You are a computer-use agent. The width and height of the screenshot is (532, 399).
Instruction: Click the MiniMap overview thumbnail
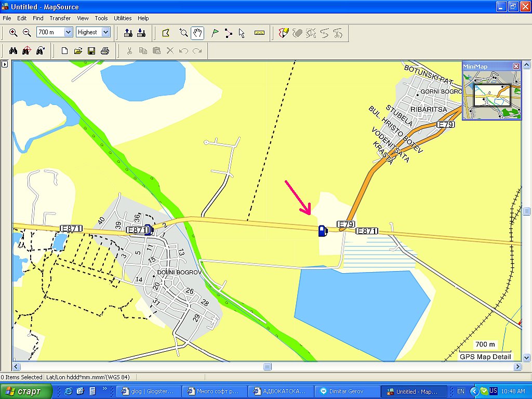click(491, 95)
